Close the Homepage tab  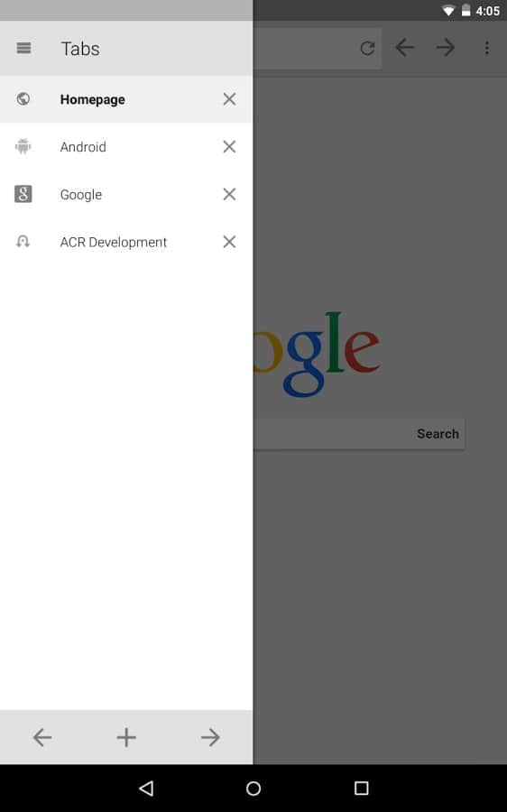tap(229, 99)
